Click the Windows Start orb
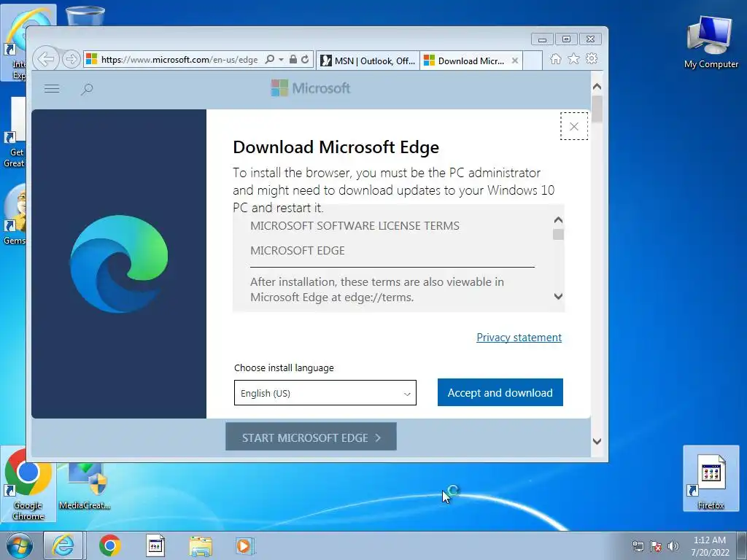The height and width of the screenshot is (560, 747). pos(19,545)
